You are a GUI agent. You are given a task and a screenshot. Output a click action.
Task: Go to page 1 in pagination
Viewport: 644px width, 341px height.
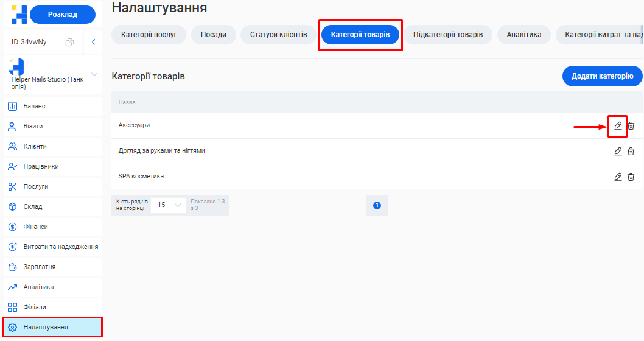(x=377, y=205)
